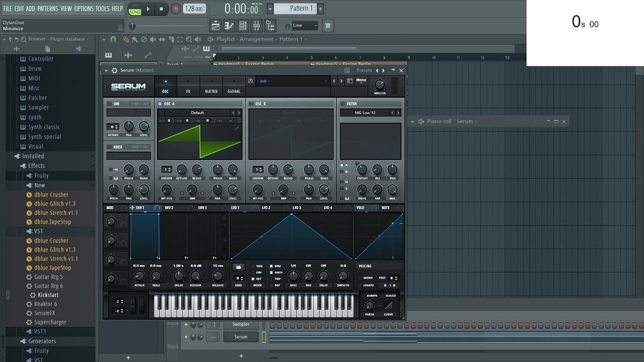Untick the LFO BPM checkbox
644x362 pixels.
[272, 266]
